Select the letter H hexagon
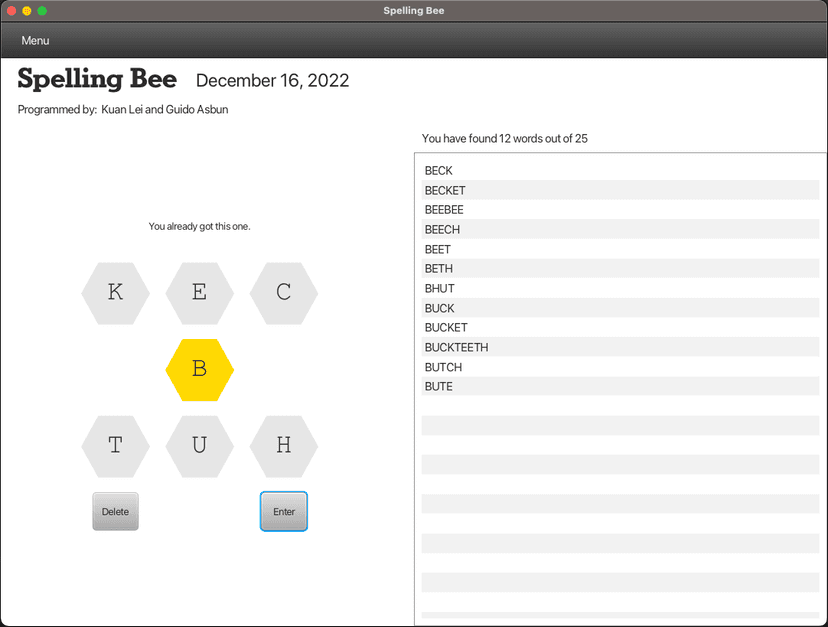The height and width of the screenshot is (627, 828). tap(284, 446)
